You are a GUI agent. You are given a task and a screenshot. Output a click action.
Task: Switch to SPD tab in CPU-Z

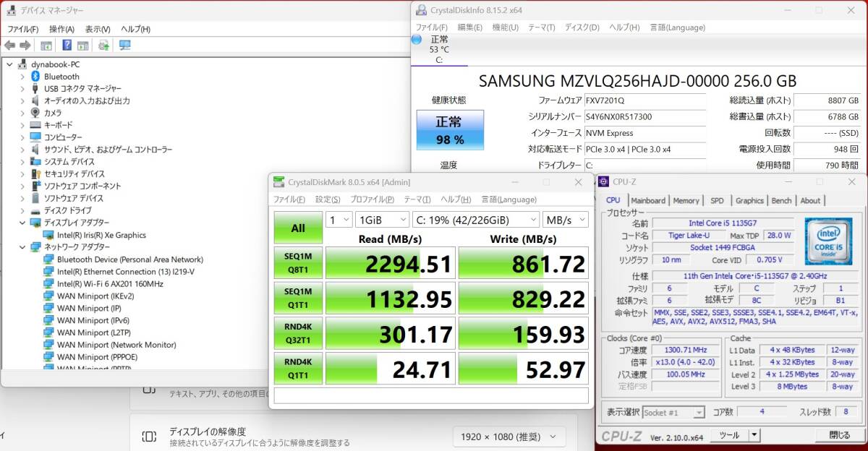(x=716, y=200)
